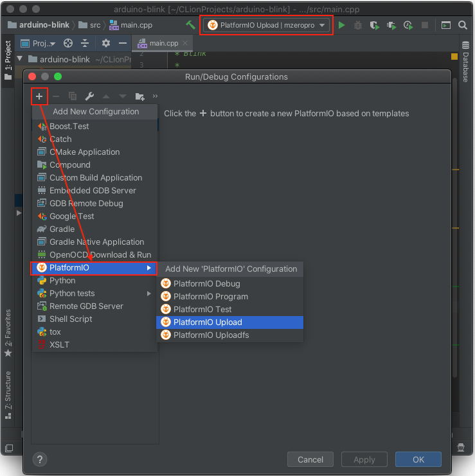This screenshot has height=476, width=475.
Task: Click the Add New Configuration plus button
Action: pyautogui.click(x=39, y=96)
